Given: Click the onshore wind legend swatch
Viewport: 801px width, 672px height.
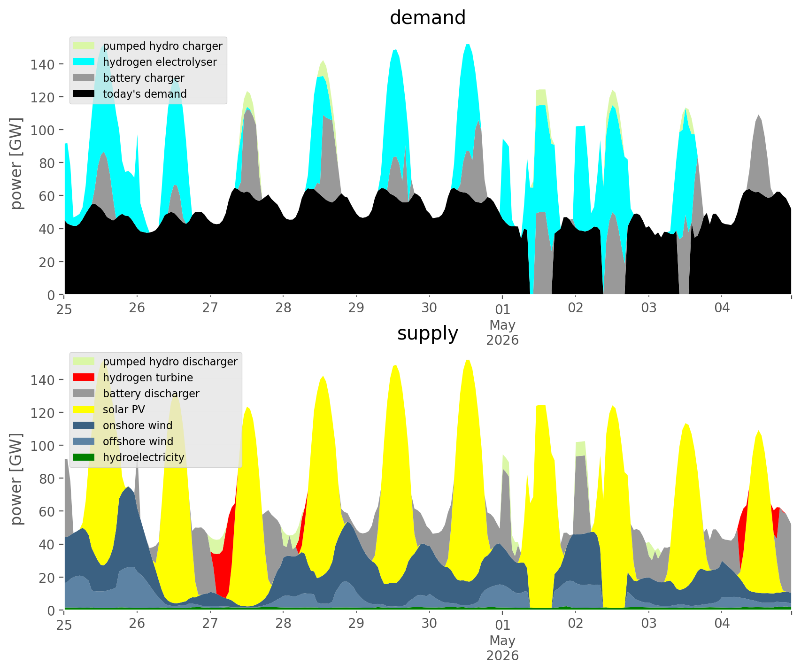Looking at the screenshot, I should [x=85, y=425].
